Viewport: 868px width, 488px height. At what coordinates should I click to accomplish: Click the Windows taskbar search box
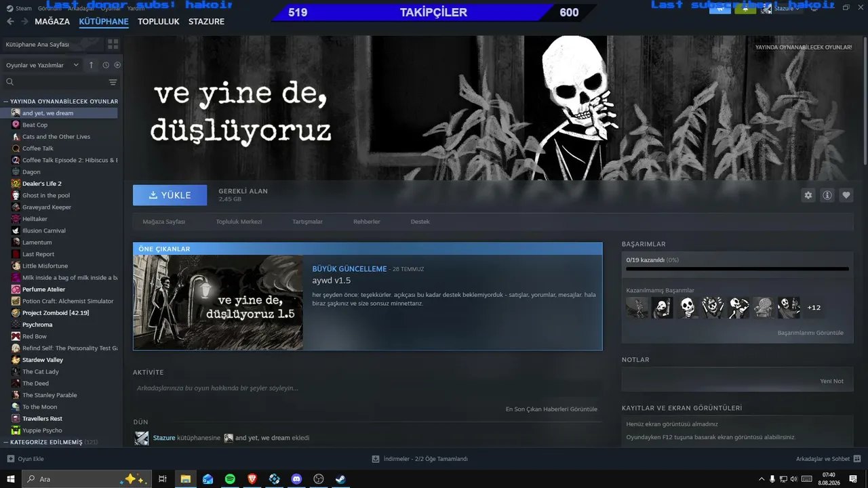(x=88, y=479)
